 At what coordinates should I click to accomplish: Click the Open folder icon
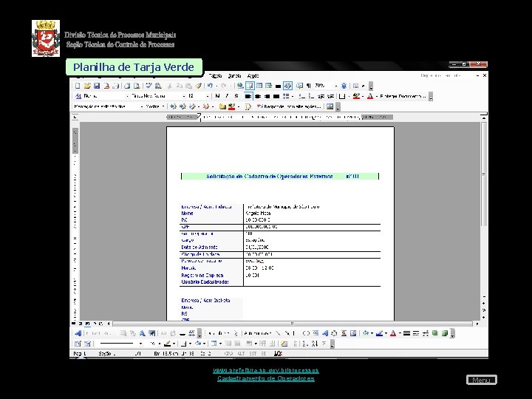(87, 86)
